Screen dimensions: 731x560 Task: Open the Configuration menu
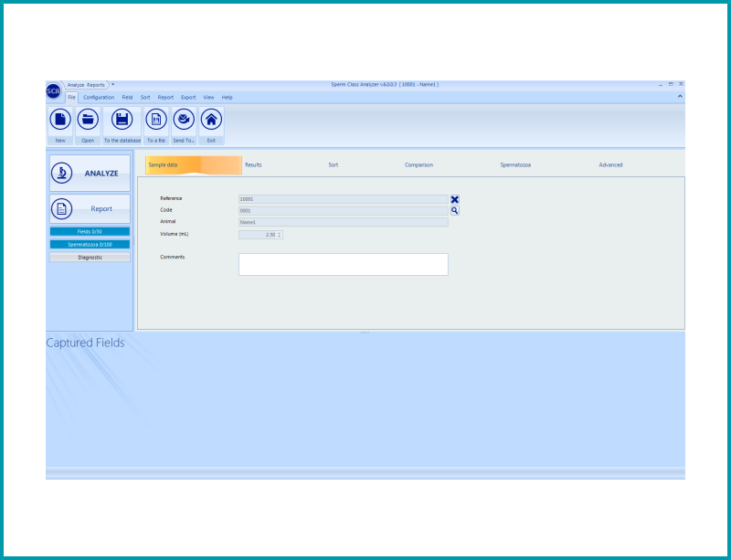[99, 98]
